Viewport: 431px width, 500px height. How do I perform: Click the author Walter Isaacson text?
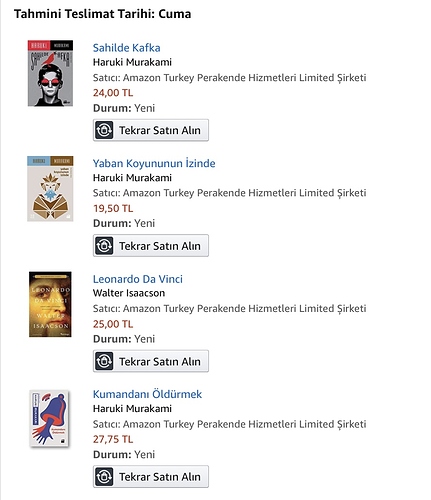click(129, 293)
